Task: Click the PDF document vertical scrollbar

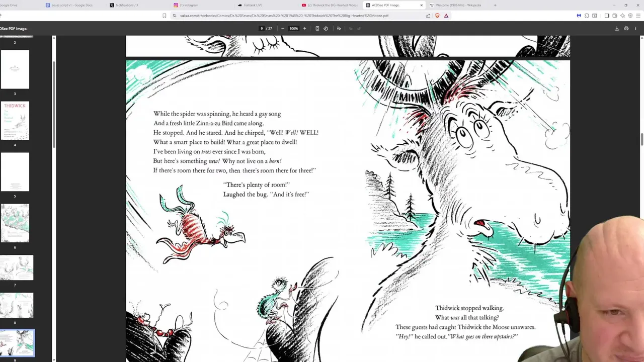Action: (x=641, y=139)
